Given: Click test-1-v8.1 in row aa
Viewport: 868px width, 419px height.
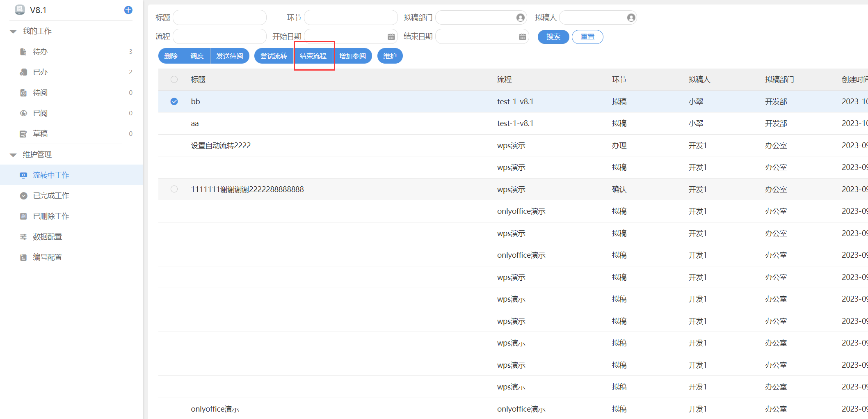Looking at the screenshot, I should coord(515,124).
